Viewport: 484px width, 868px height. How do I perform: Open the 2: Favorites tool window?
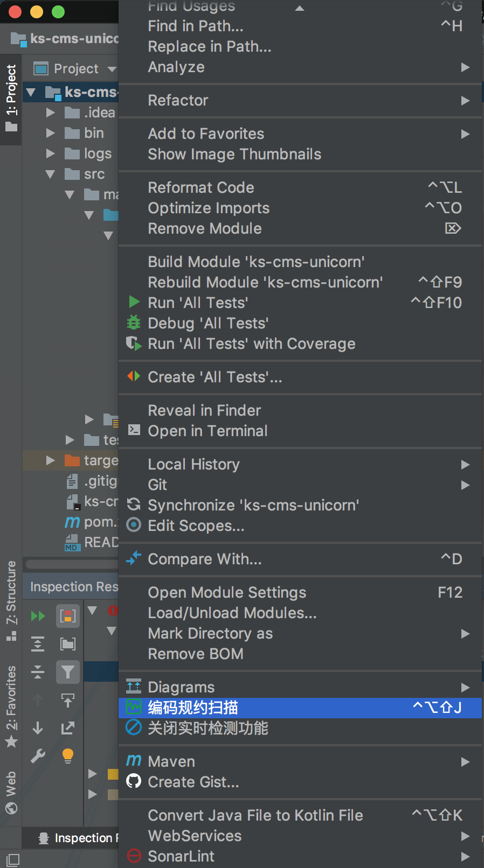tap(11, 706)
